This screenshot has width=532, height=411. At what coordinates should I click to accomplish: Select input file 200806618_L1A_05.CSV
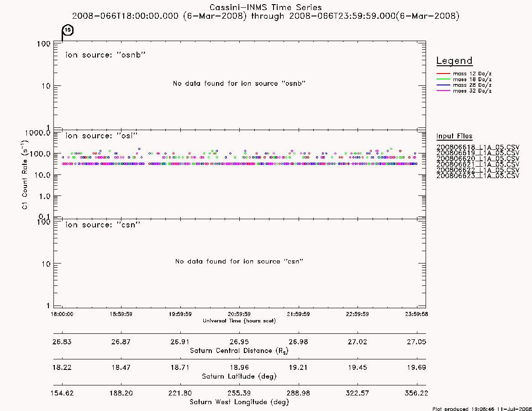(478, 148)
